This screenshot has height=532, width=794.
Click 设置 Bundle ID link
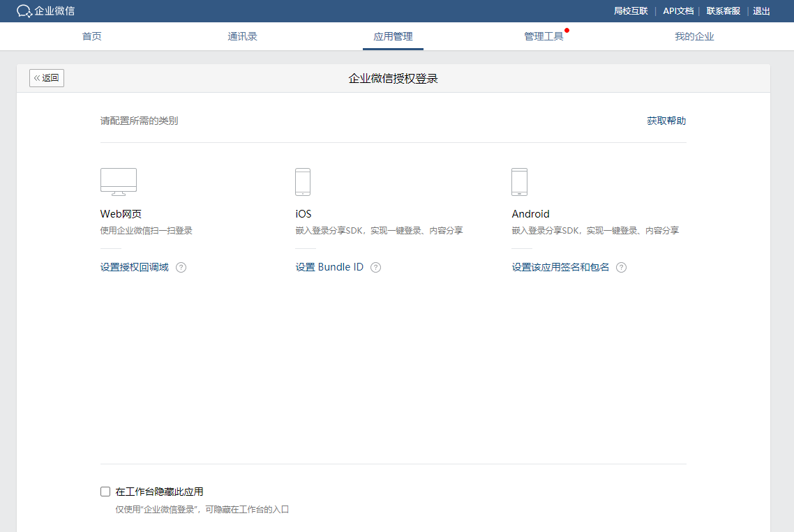coord(329,267)
